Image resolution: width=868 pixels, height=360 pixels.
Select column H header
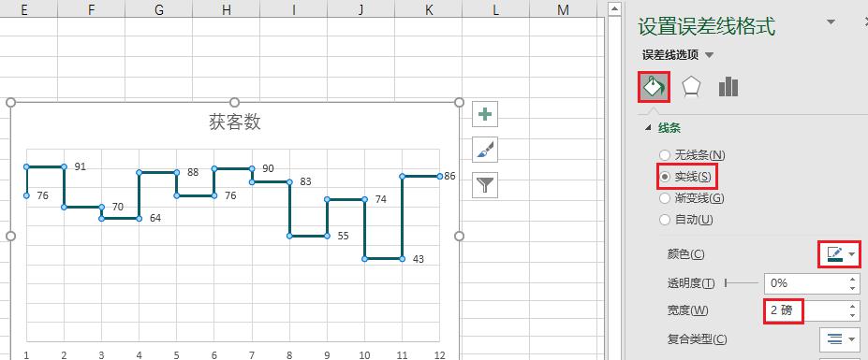click(x=226, y=8)
